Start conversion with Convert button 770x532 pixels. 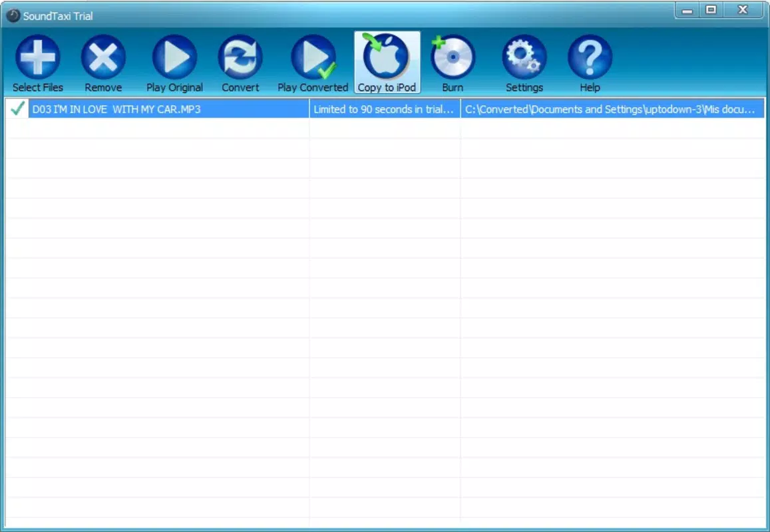click(240, 63)
